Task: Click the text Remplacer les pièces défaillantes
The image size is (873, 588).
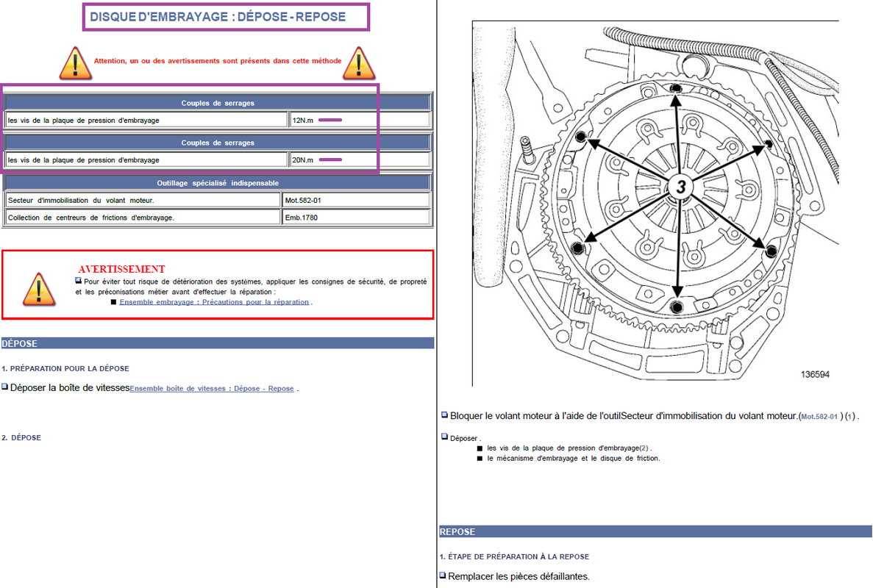Action: [x=519, y=576]
